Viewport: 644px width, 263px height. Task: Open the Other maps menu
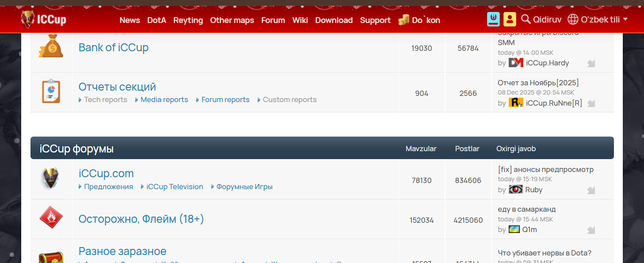click(x=232, y=20)
